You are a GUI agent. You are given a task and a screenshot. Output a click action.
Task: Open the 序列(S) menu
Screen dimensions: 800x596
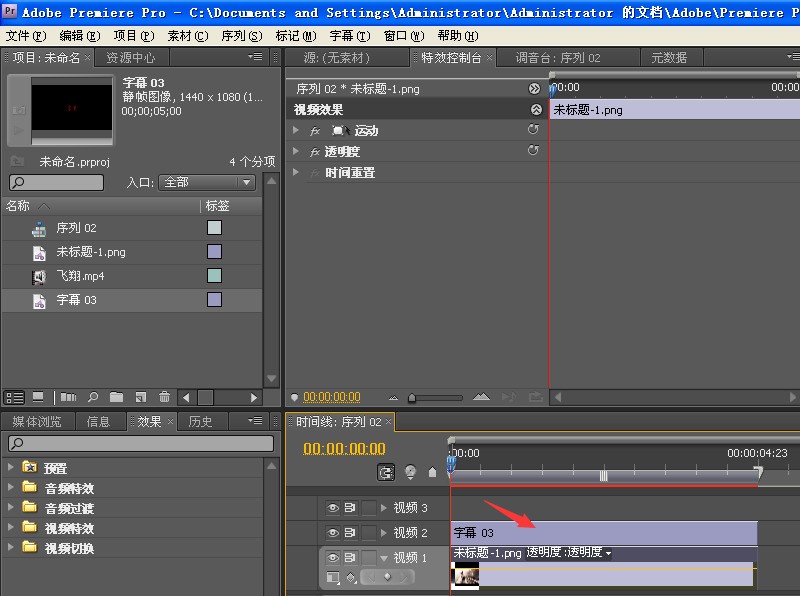240,35
